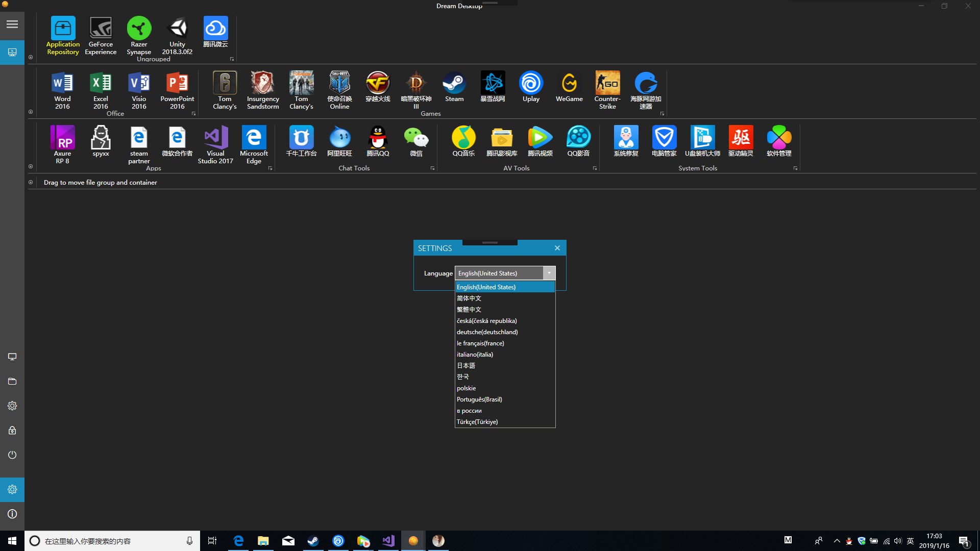
Task: Click the taskbar search box
Action: tap(112, 541)
